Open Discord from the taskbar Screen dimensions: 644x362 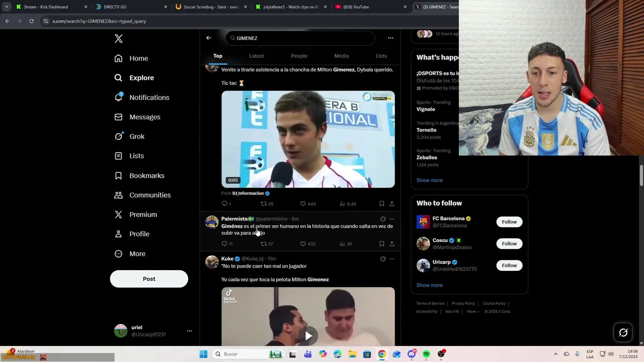[412, 354]
